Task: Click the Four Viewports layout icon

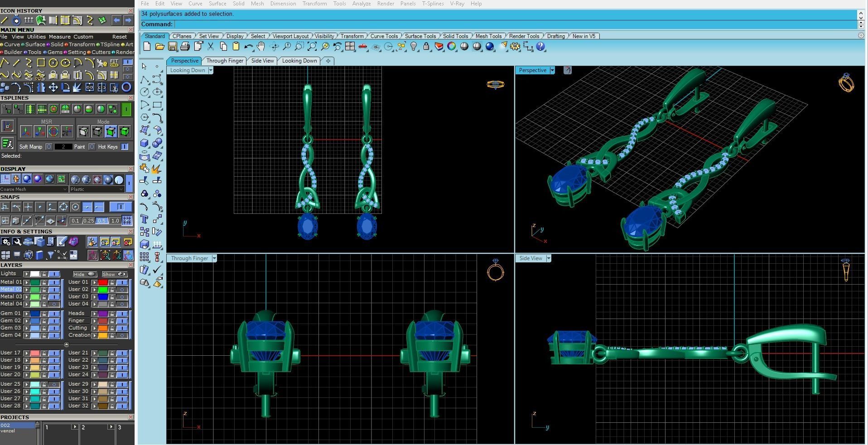Action: coord(350,46)
